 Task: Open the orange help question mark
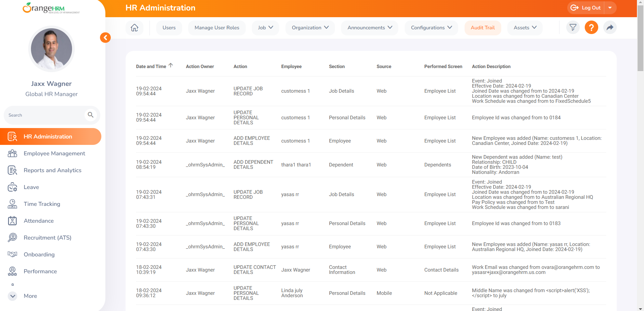tap(591, 28)
